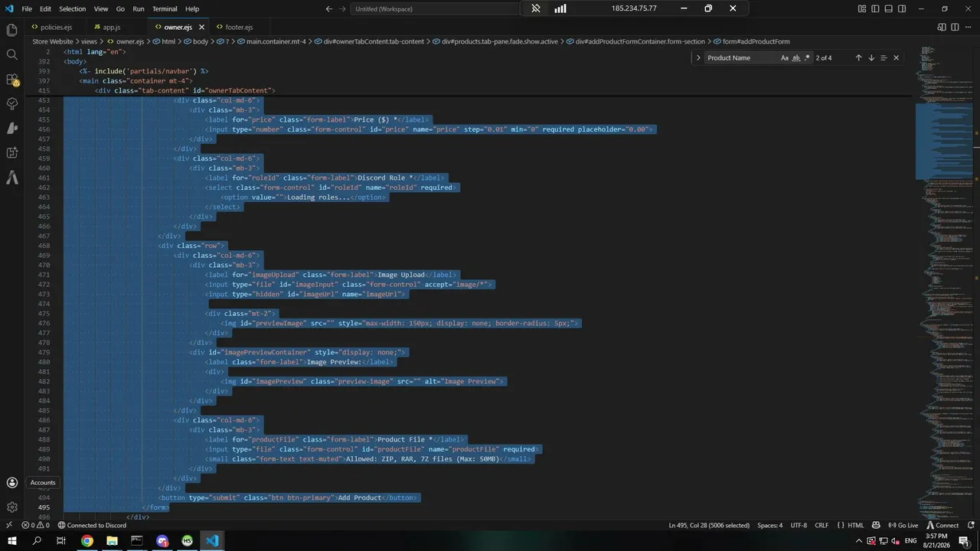The height and width of the screenshot is (551, 980).
Task: Click the Product Name find input
Action: 741,58
